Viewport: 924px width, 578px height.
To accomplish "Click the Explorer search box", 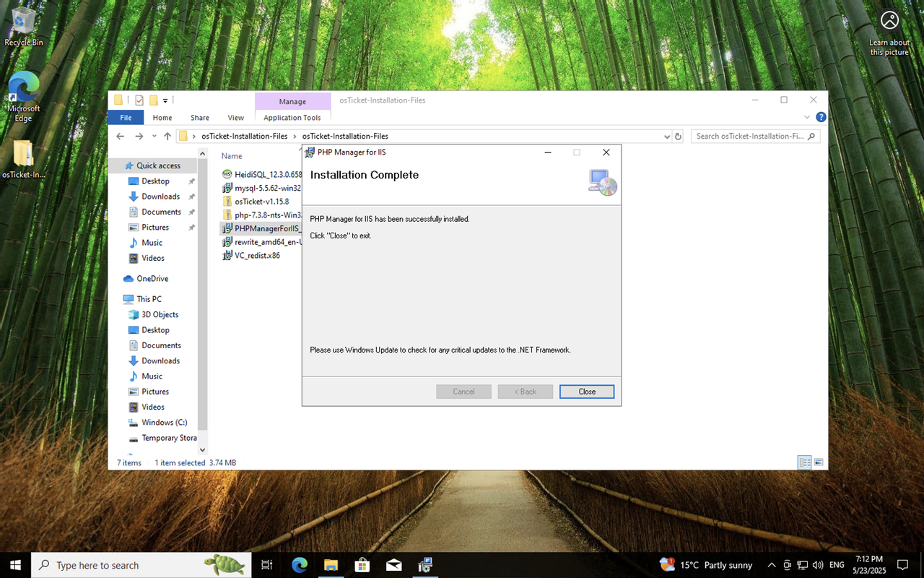I will pyautogui.click(x=755, y=136).
